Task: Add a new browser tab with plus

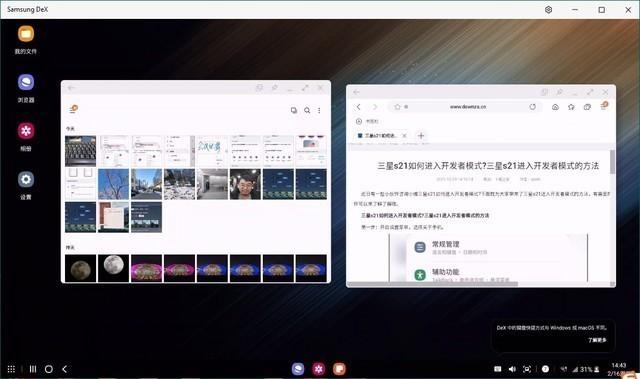Action: click(421, 135)
